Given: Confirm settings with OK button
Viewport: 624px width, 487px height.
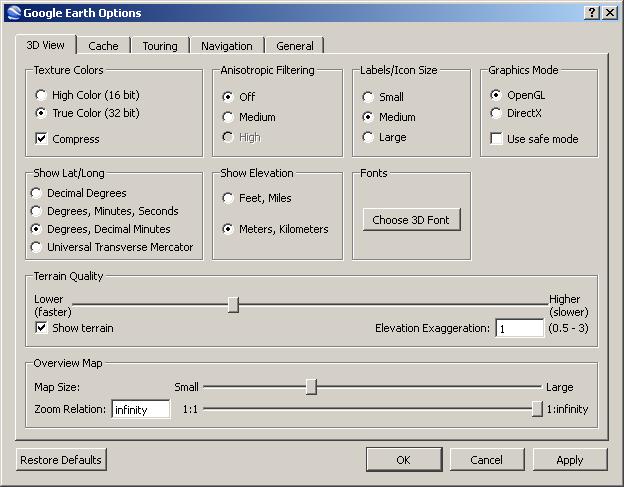Looking at the screenshot, I should pyautogui.click(x=404, y=460).
